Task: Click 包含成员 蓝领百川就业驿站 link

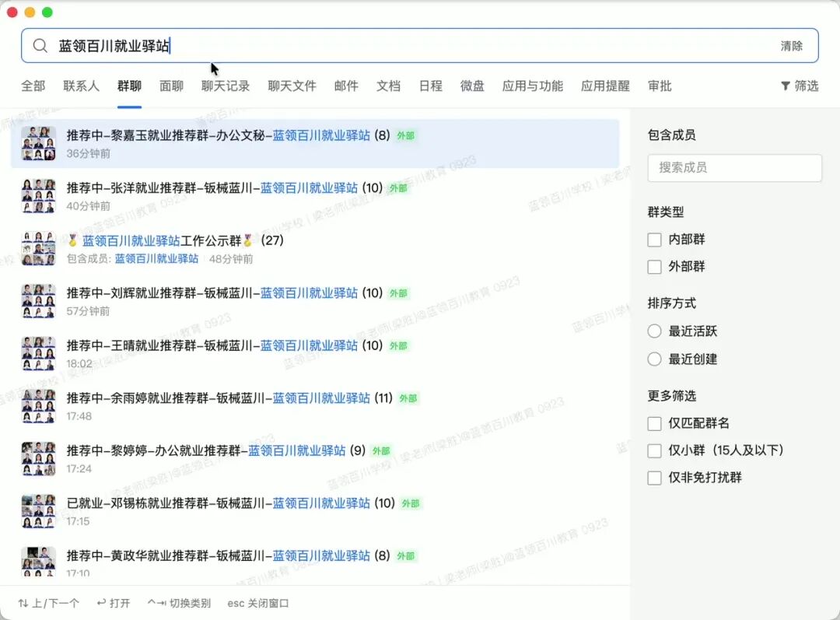Action: [156, 259]
